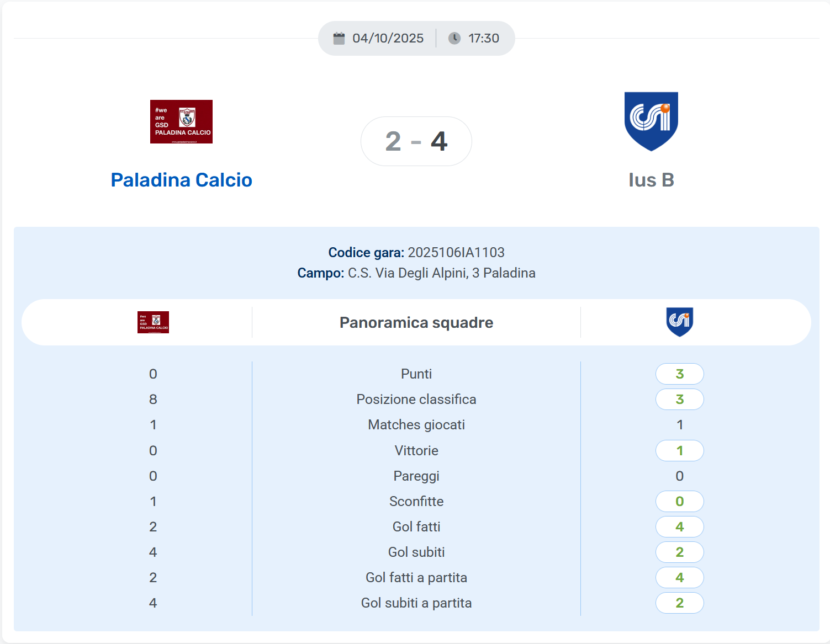This screenshot has height=644, width=830.
Task: Click the Paladina Calcio team logo
Action: click(x=181, y=121)
